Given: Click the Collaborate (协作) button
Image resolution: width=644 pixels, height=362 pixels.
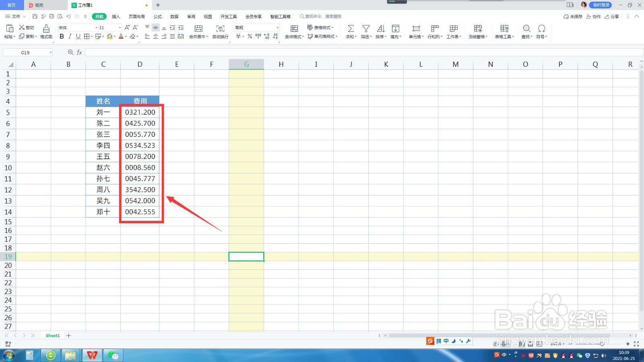Looking at the screenshot, I should [x=593, y=16].
